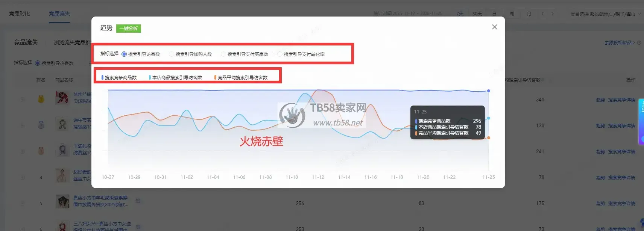The width and height of the screenshot is (644, 231).
Task: Toggle 搜索竞争商品数 legend series
Action: [x=119, y=77]
